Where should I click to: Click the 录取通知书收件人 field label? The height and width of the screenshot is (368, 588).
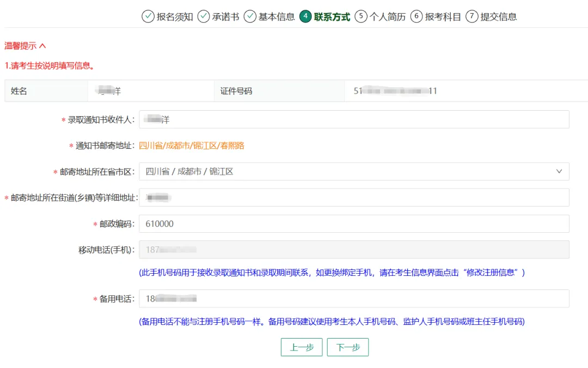click(101, 120)
